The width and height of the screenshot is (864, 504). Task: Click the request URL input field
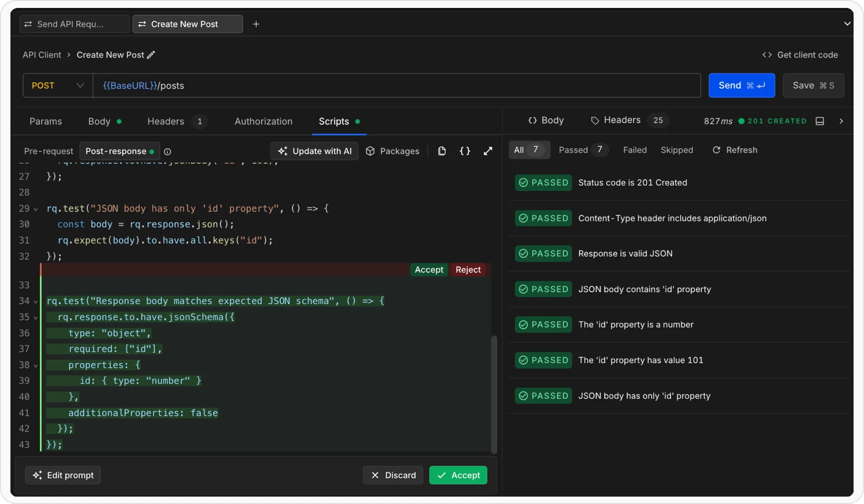[x=397, y=85]
